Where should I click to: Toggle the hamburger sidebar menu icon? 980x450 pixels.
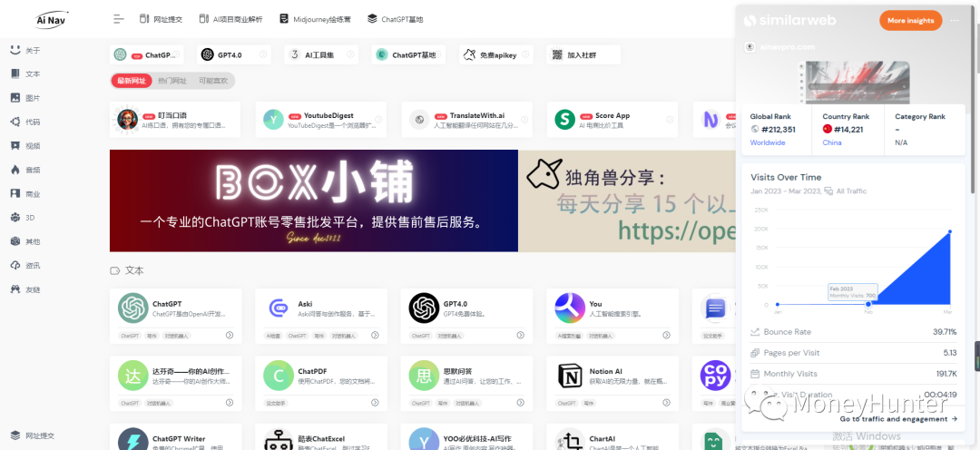(119, 19)
